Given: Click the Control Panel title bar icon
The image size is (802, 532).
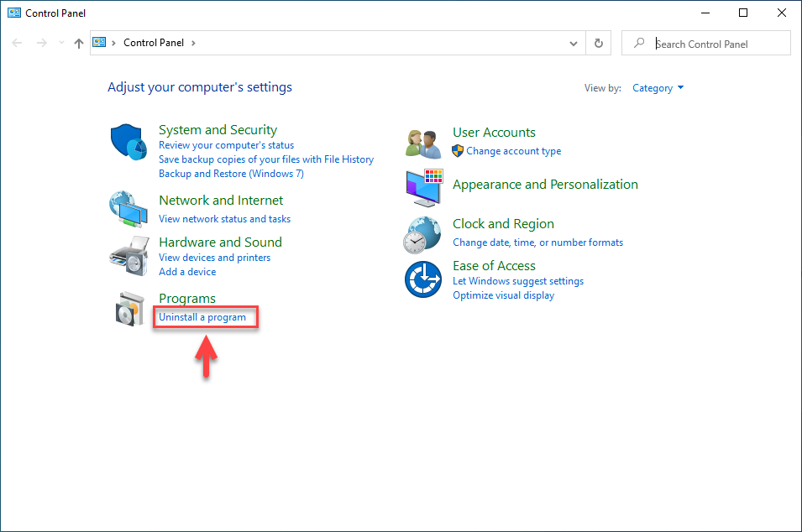Looking at the screenshot, I should point(14,13).
